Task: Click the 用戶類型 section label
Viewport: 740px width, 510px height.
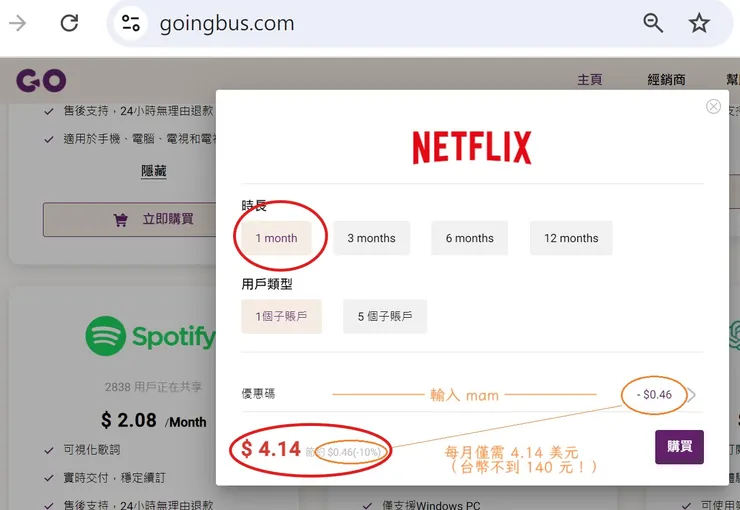Action: tap(267, 284)
